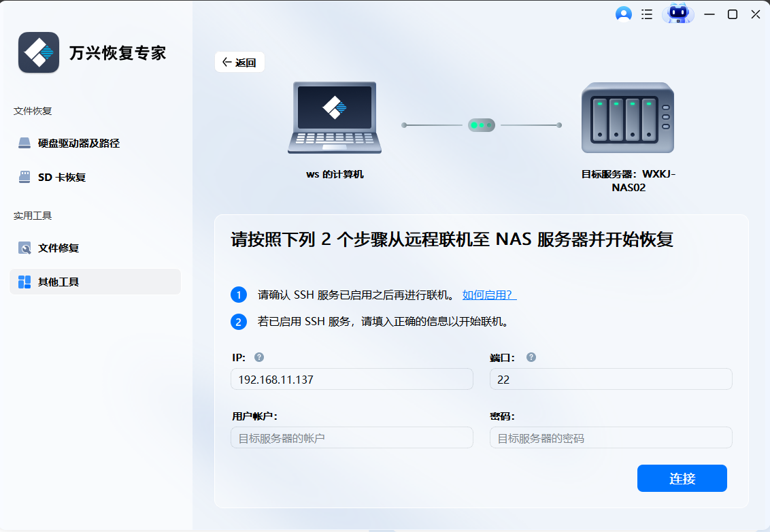Click the NAS server illustration
The width and height of the screenshot is (770, 532).
click(627, 118)
